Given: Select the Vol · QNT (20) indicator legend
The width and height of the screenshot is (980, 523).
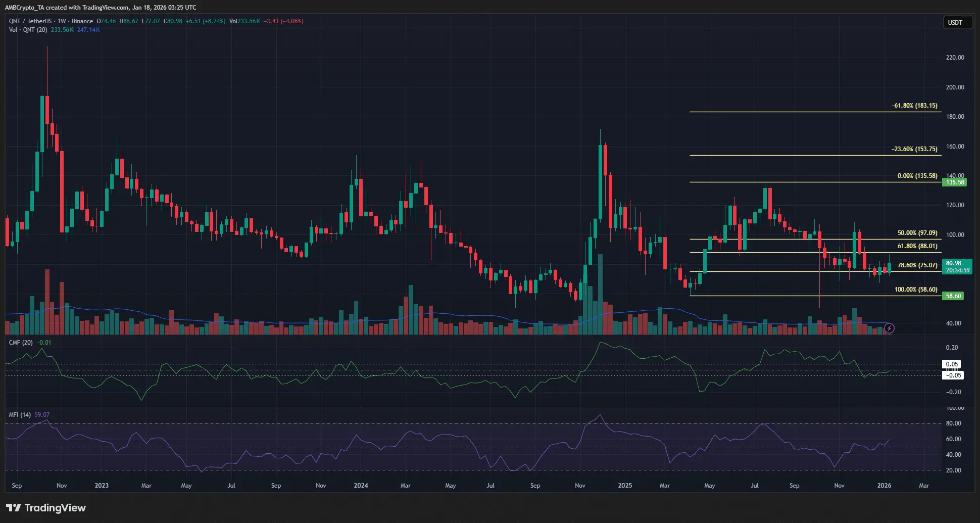Looking at the screenshot, I should [x=28, y=30].
